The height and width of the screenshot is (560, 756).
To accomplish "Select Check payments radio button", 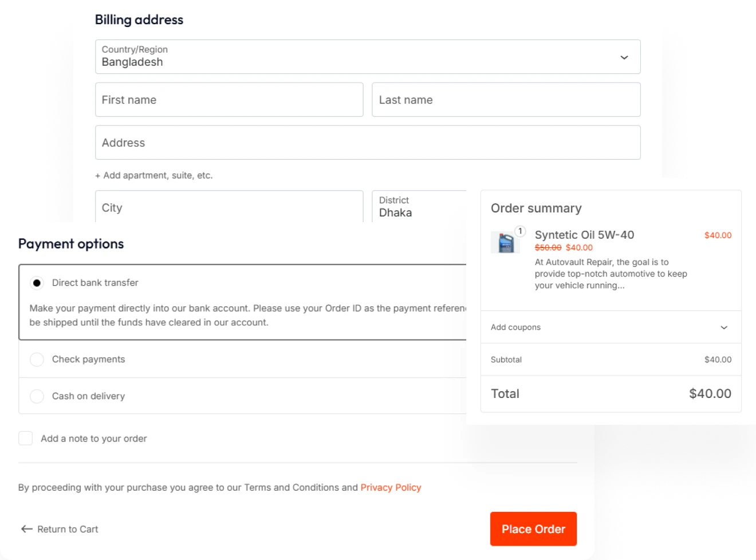I will coord(37,360).
